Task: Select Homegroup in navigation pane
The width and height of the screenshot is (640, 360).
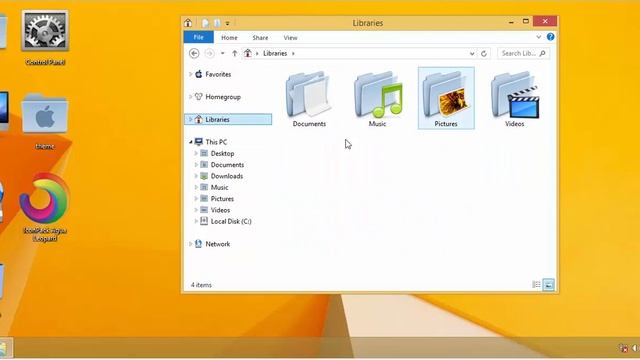Action: (x=223, y=97)
